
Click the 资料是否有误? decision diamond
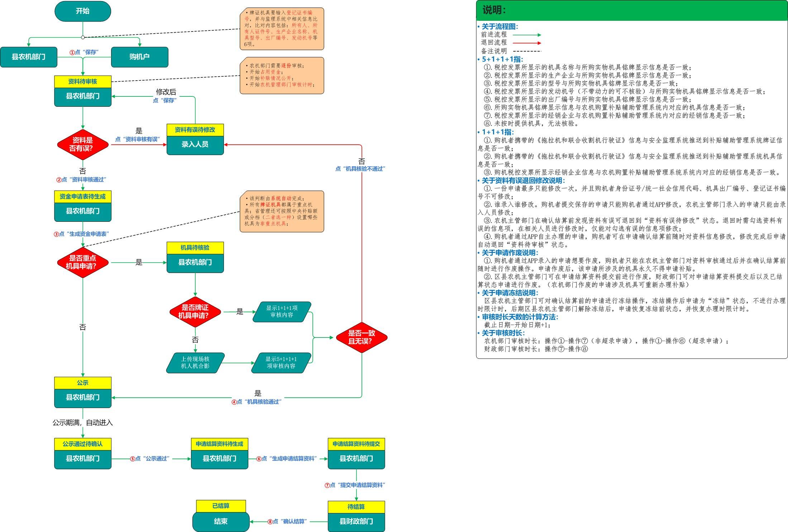coord(82,144)
